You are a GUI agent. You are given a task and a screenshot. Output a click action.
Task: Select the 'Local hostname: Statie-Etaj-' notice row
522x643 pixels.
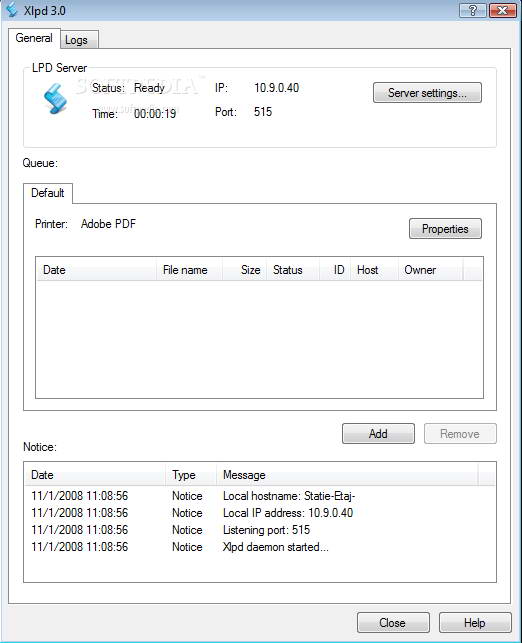260,496
